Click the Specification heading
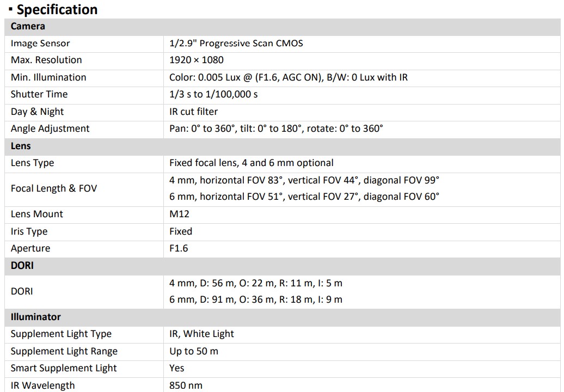The width and height of the screenshot is (564, 392). 57,9
